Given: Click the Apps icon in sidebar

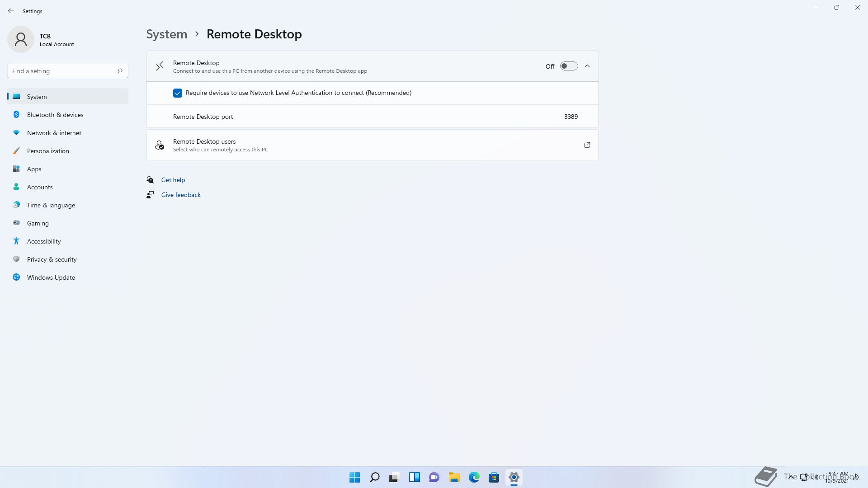Looking at the screenshot, I should tap(16, 169).
